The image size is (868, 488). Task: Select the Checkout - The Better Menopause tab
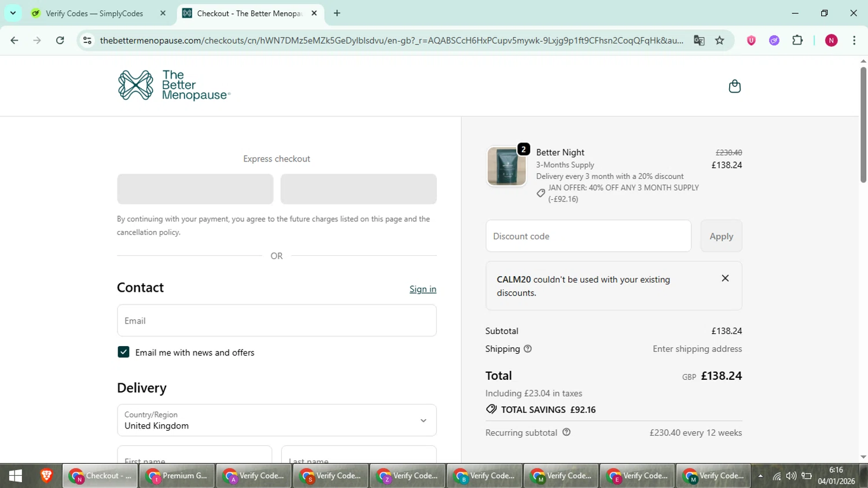(251, 13)
